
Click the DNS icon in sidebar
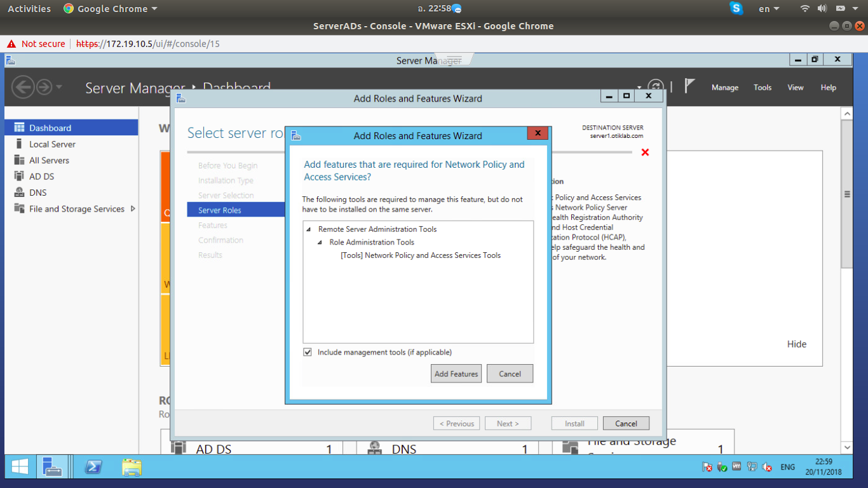[19, 193]
